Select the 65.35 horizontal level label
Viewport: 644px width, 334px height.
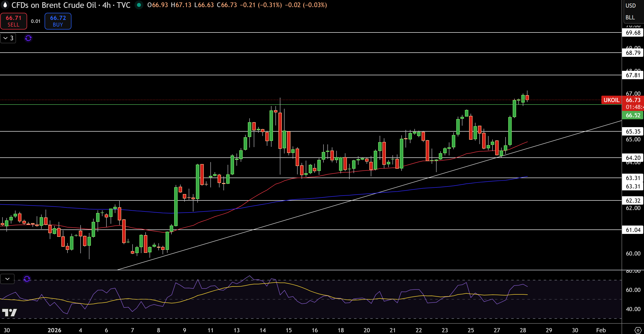[633, 131]
